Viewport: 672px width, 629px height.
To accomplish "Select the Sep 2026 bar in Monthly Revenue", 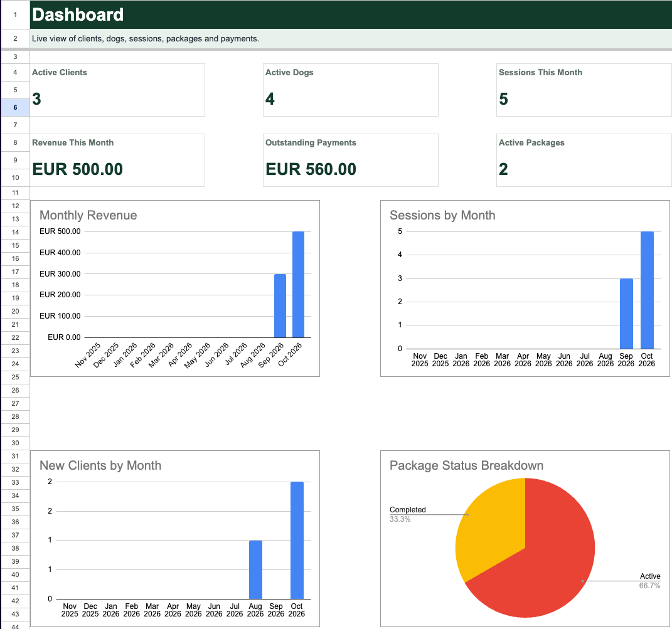I will click(x=280, y=306).
